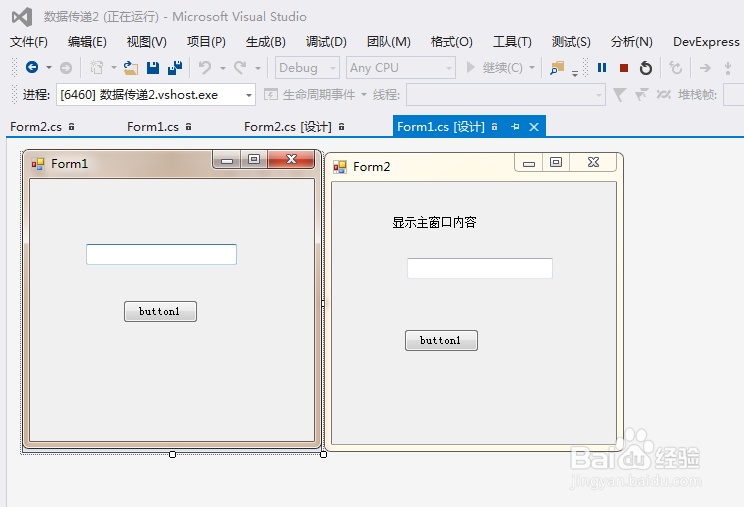Open the 工具(T) menu
Screen dimensions: 744x507
tap(512, 42)
